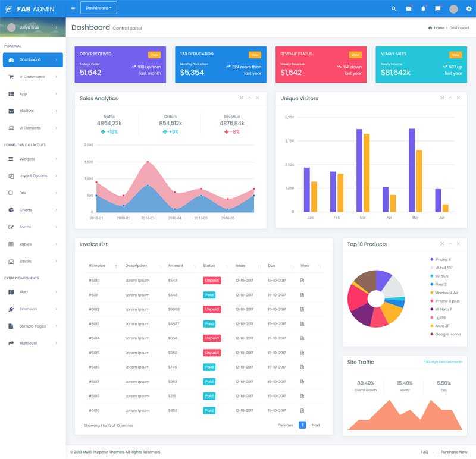Open the search icon in the top navbar
The image size is (476, 459).
point(394,8)
